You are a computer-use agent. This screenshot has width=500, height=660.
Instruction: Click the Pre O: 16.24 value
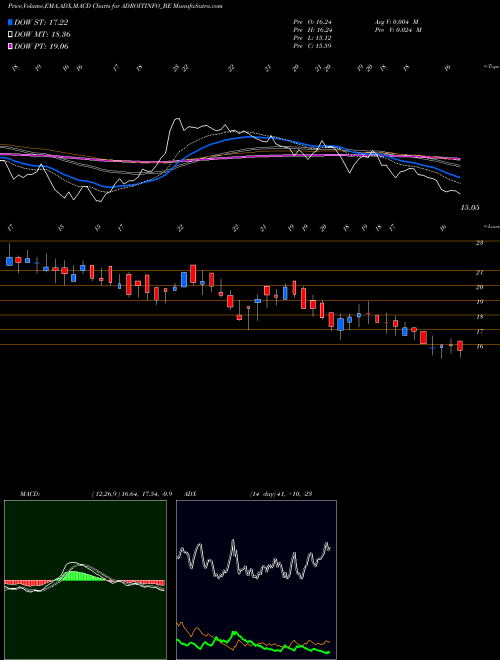click(x=312, y=22)
